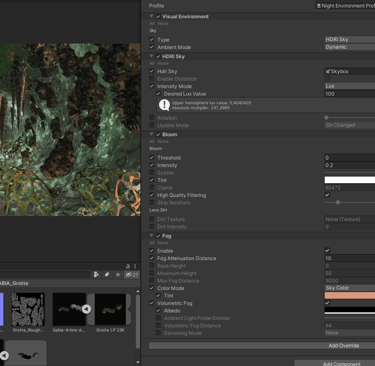This screenshot has width=375, height=366.
Task: Check the Dirt Texture override checkbox
Action: coord(152,219)
